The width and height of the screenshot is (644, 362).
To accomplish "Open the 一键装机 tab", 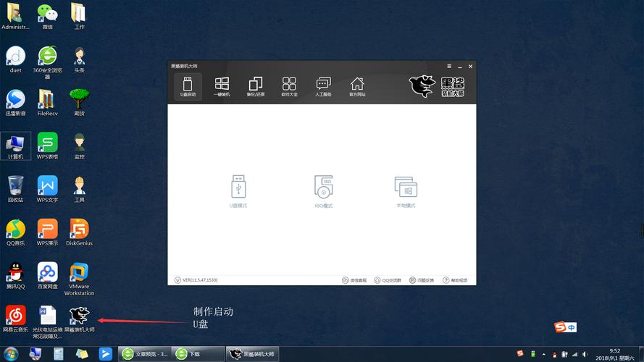I will click(222, 87).
